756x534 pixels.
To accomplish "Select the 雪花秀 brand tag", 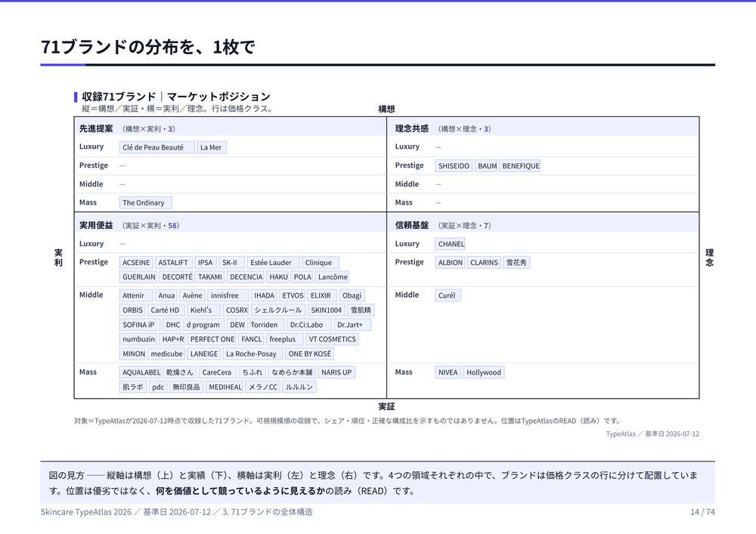I will pos(516,262).
